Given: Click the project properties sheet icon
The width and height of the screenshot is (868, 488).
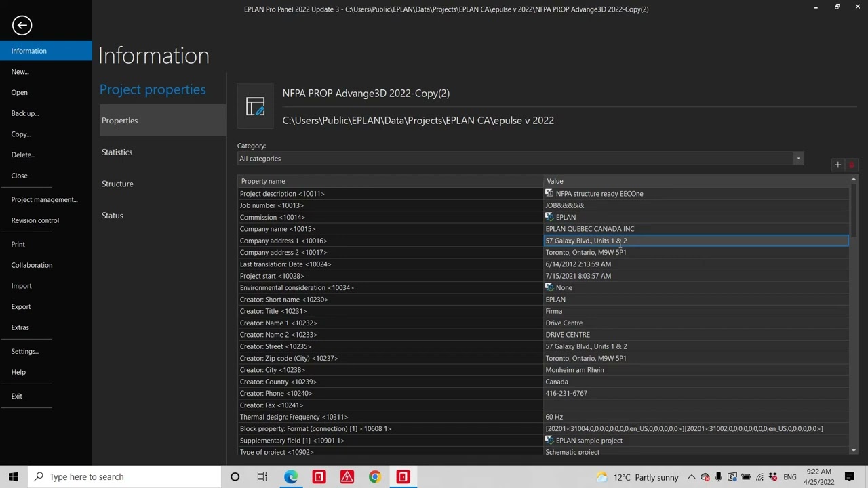Looking at the screenshot, I should [x=256, y=106].
